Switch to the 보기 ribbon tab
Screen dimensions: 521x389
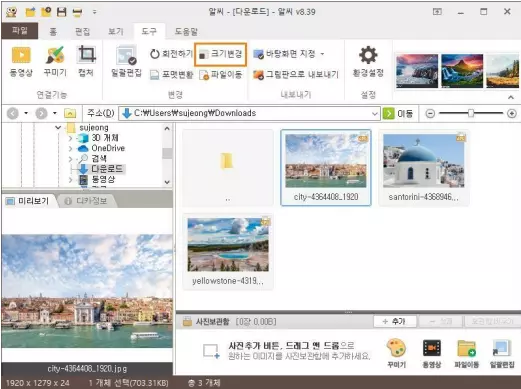click(116, 32)
